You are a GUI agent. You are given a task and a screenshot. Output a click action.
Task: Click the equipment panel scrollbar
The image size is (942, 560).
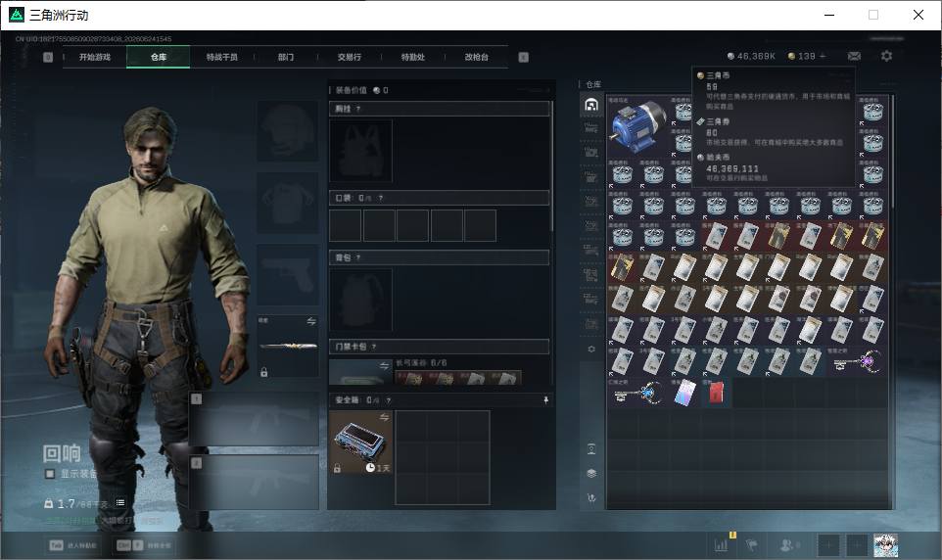click(552, 165)
